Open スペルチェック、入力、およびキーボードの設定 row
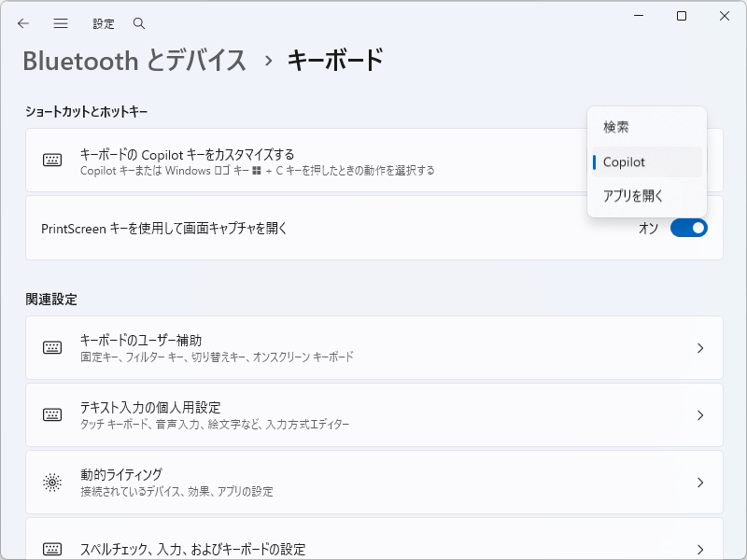 click(374, 539)
